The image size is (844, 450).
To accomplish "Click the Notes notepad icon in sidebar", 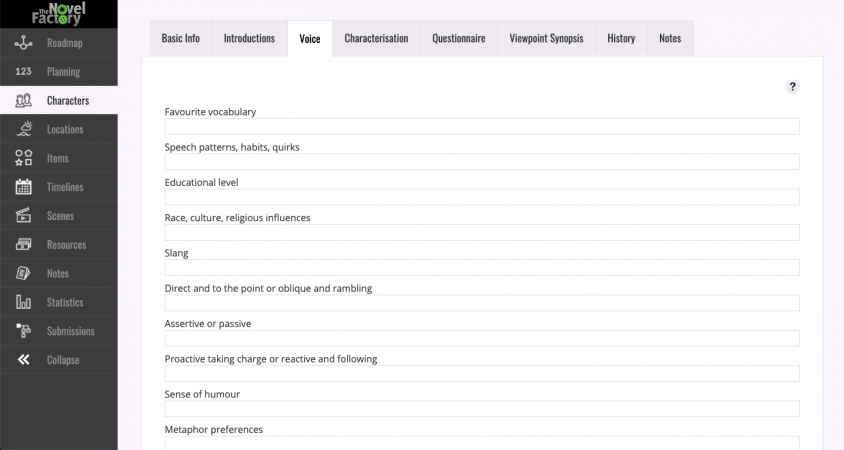I will [x=23, y=273].
